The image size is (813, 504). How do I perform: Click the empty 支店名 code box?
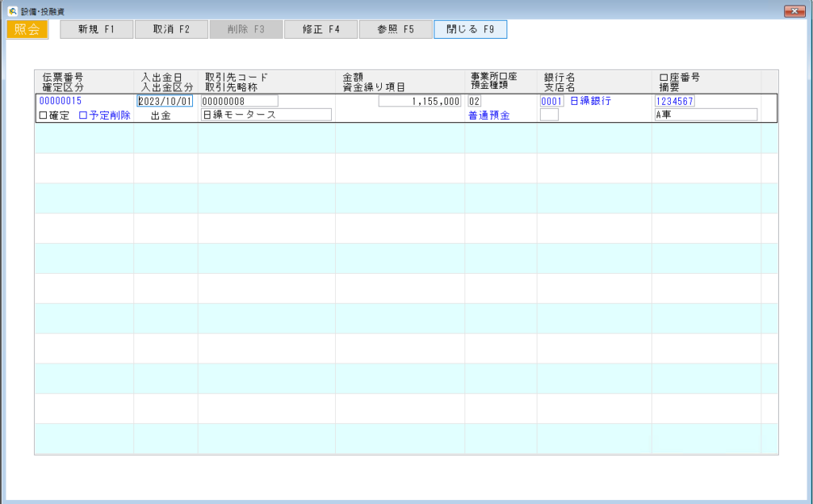point(549,114)
